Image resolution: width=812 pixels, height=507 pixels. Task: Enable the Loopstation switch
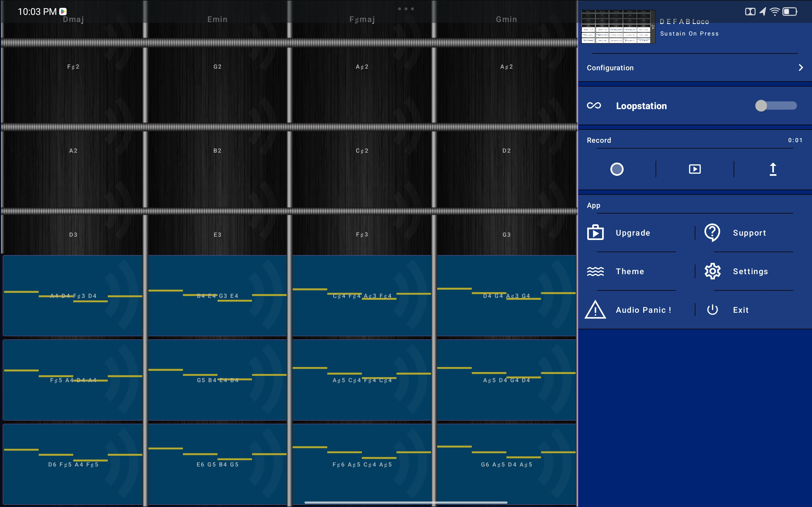coord(776,106)
